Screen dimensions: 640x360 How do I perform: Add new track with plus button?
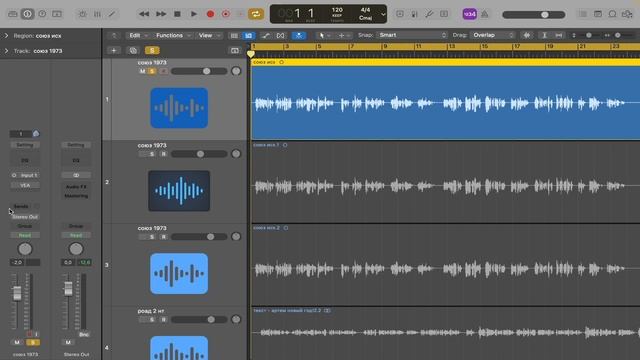point(114,51)
